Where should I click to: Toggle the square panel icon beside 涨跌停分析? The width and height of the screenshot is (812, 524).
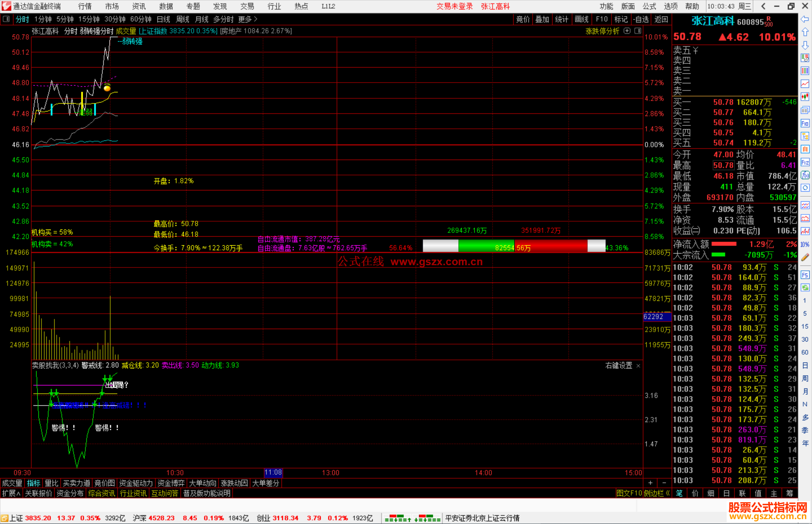[x=638, y=31]
